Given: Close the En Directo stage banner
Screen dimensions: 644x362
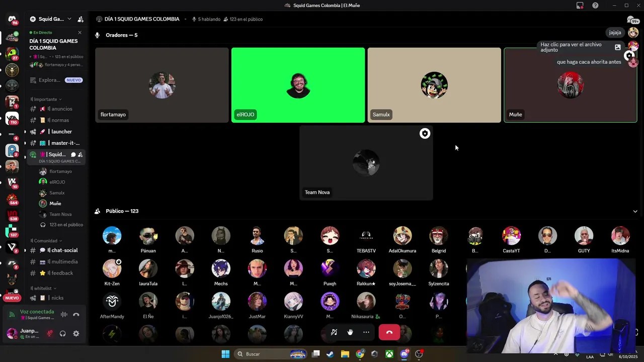Looking at the screenshot, I should (x=79, y=33).
